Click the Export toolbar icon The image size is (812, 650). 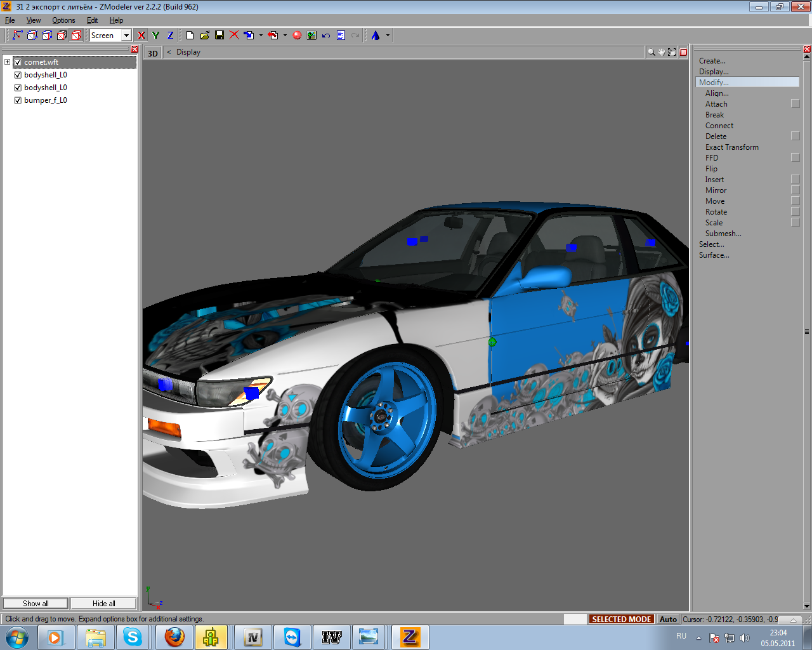[x=273, y=36]
